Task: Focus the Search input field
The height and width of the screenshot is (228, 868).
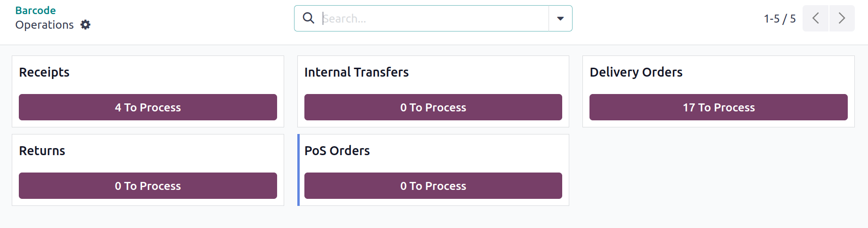Action: point(433,18)
